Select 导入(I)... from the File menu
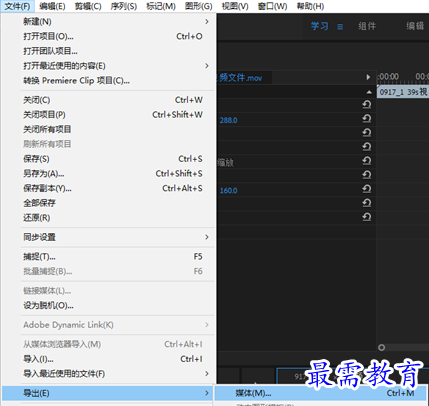Screen dimensions: 429x406 (x=108, y=359)
